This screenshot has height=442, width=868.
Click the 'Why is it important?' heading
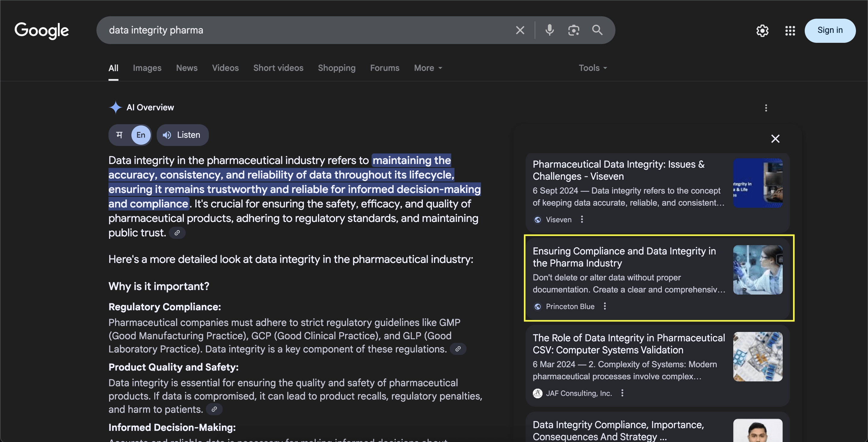159,286
